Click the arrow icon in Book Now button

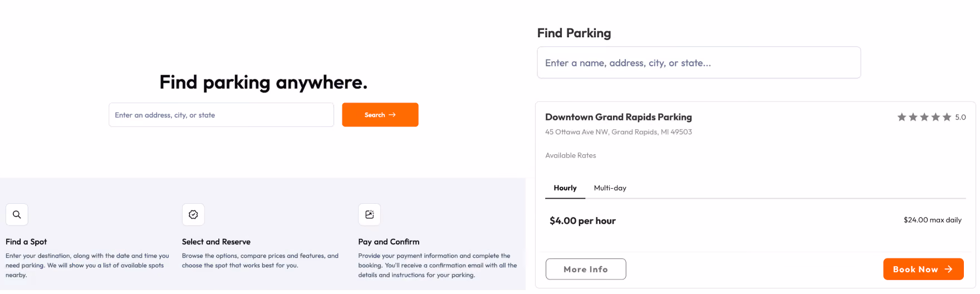tap(949, 269)
